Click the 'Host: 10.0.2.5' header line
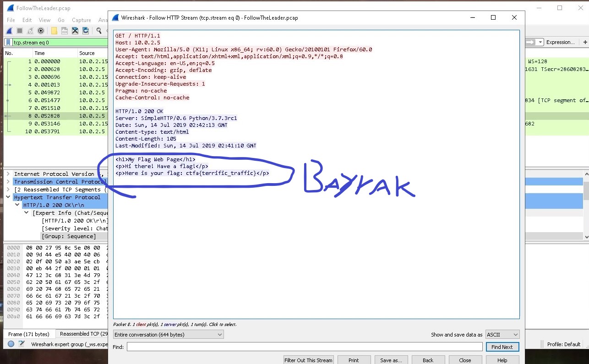 click(x=138, y=43)
